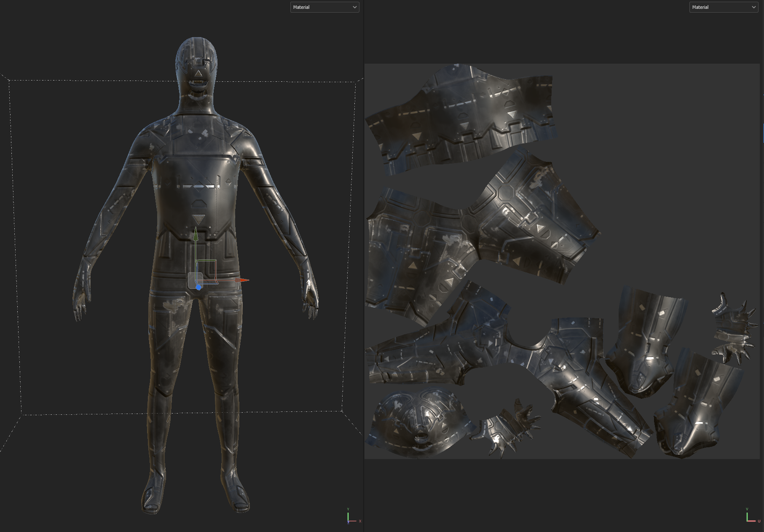The image size is (764, 532).
Task: Click the blue Z-axis gizmo dot
Action: [x=198, y=287]
